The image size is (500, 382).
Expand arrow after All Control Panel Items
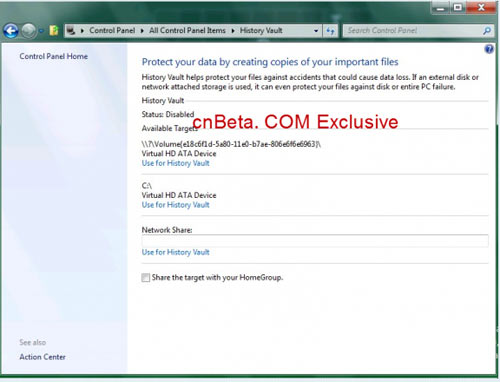[x=233, y=31]
